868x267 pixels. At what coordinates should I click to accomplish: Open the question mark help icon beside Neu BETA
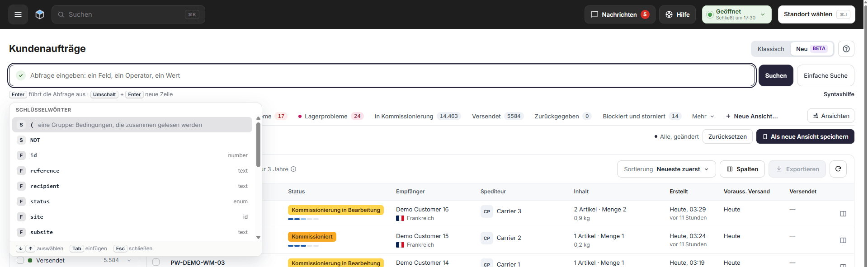click(846, 49)
